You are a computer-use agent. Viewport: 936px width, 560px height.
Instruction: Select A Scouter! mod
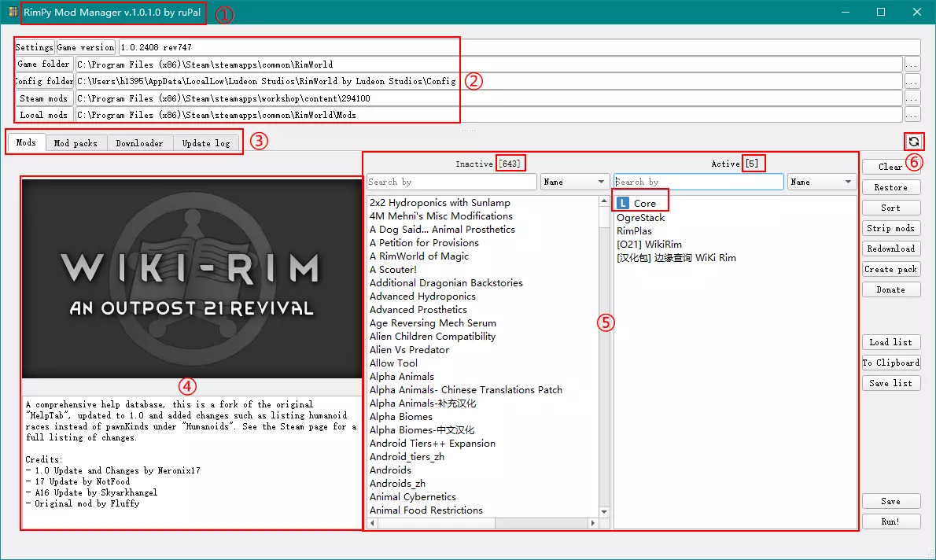pos(392,270)
